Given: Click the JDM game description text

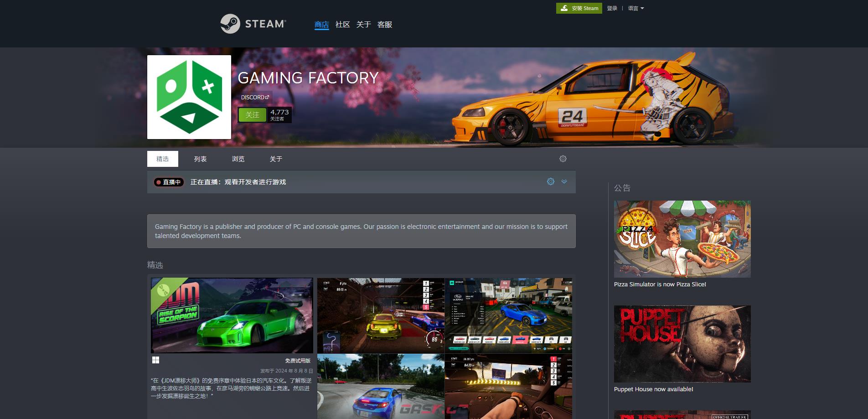Looking at the screenshot, I should [232, 388].
